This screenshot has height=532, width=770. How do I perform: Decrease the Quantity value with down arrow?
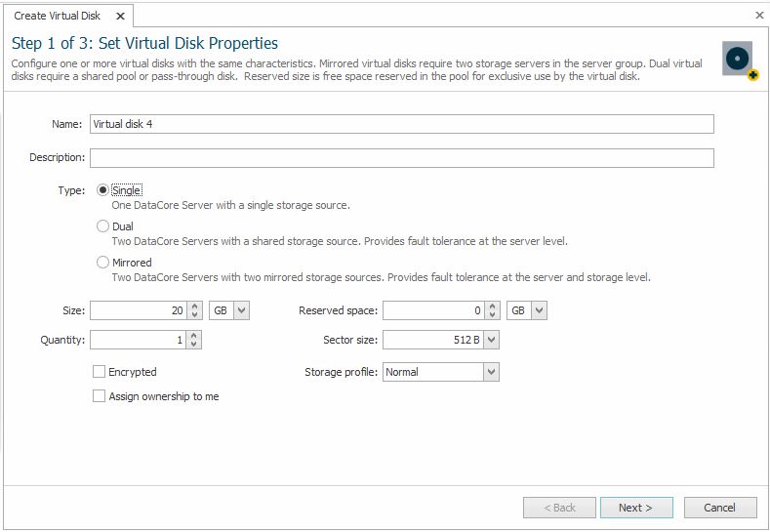pyautogui.click(x=194, y=345)
